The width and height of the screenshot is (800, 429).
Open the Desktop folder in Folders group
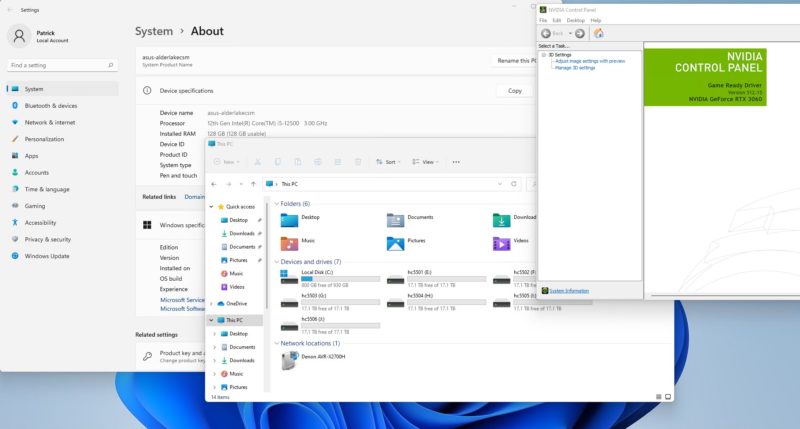point(301,220)
